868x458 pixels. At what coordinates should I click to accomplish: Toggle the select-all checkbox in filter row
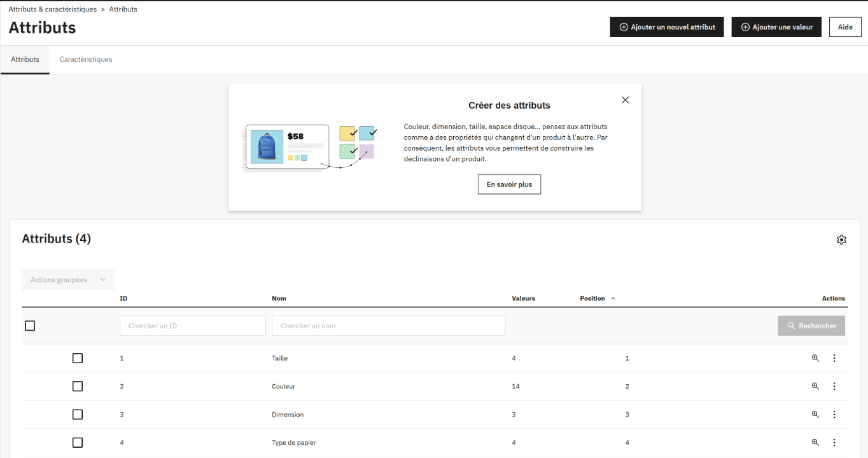pyautogui.click(x=30, y=326)
